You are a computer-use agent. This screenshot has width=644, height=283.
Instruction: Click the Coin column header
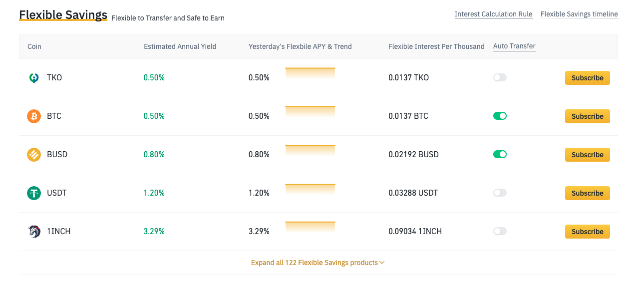point(34,46)
